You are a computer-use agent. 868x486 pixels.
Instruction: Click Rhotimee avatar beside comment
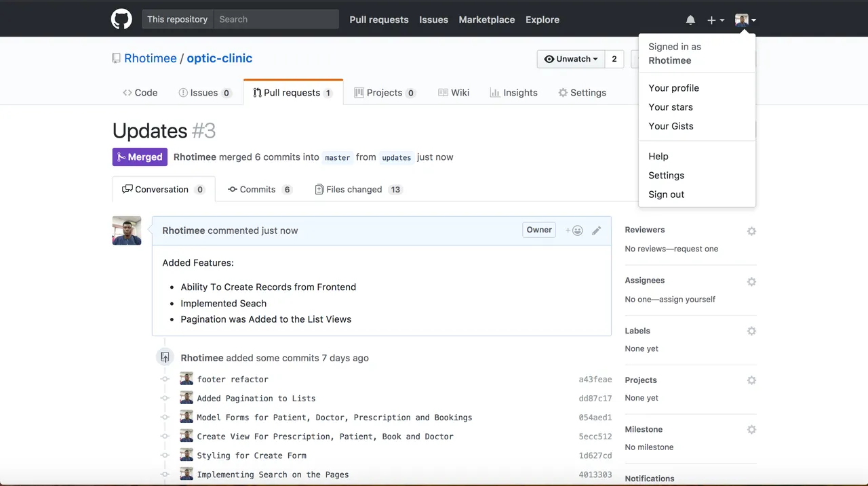[127, 230]
